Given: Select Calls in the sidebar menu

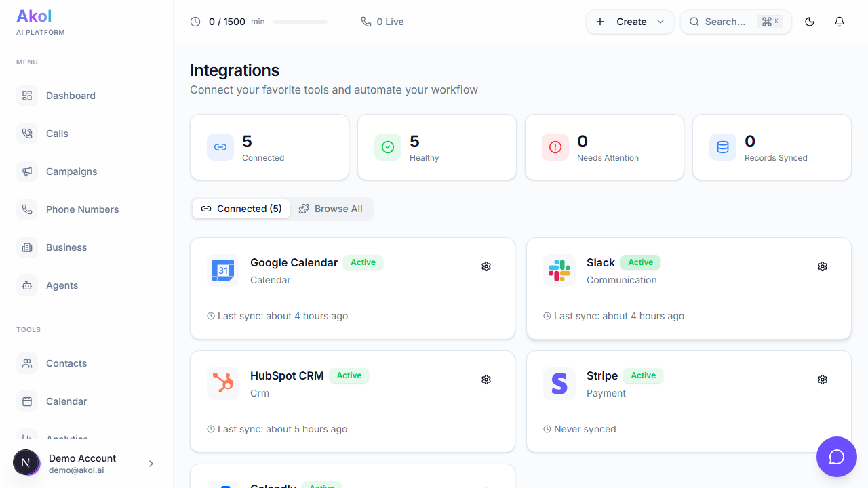Looking at the screenshot, I should coord(57,133).
